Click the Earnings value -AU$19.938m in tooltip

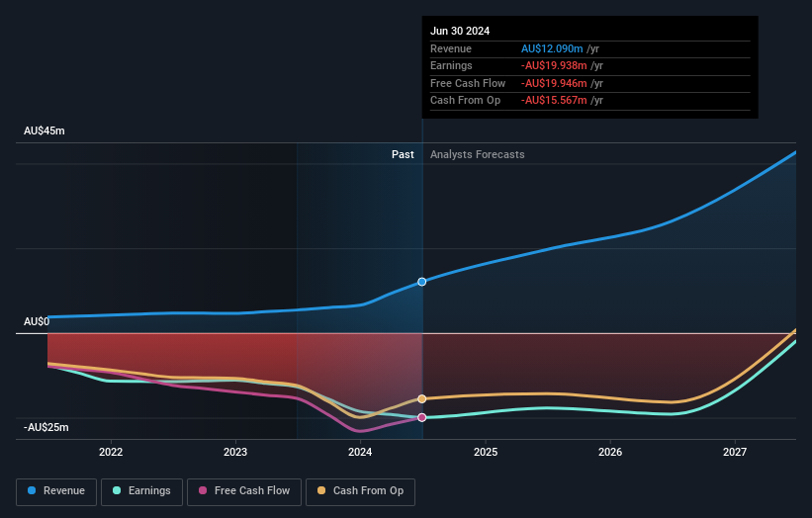[x=554, y=65]
